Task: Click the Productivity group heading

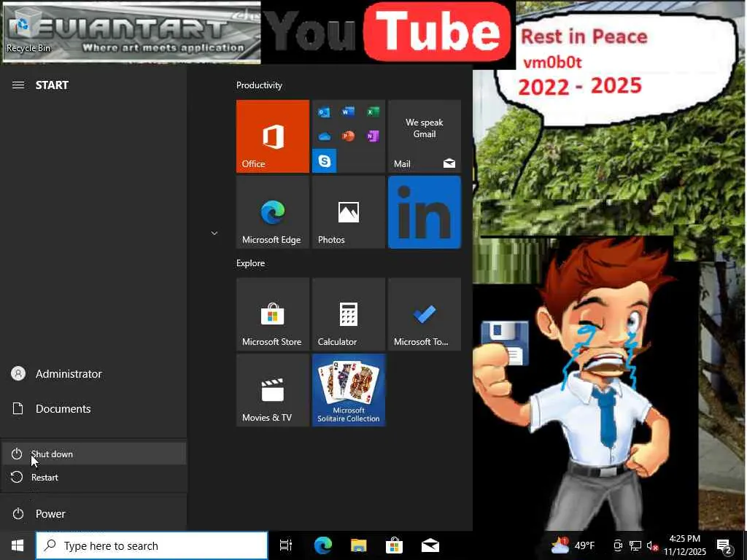Action: [259, 85]
